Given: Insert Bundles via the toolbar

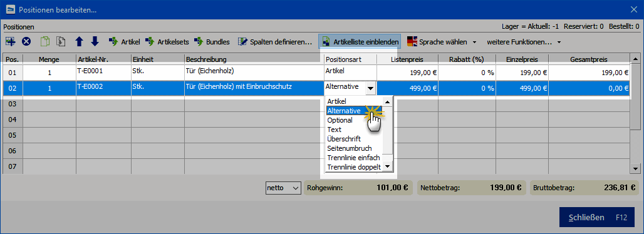Looking at the screenshot, I should (x=212, y=42).
